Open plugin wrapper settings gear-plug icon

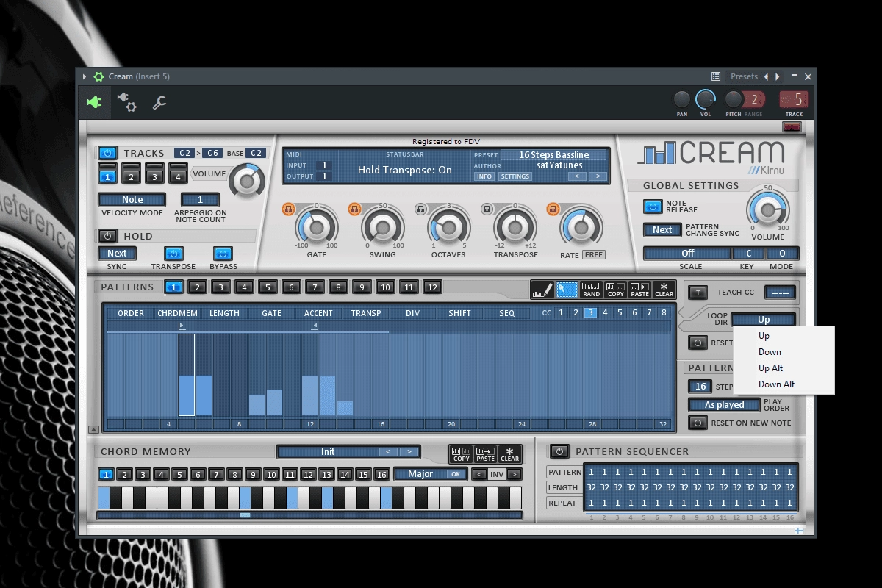(x=126, y=103)
